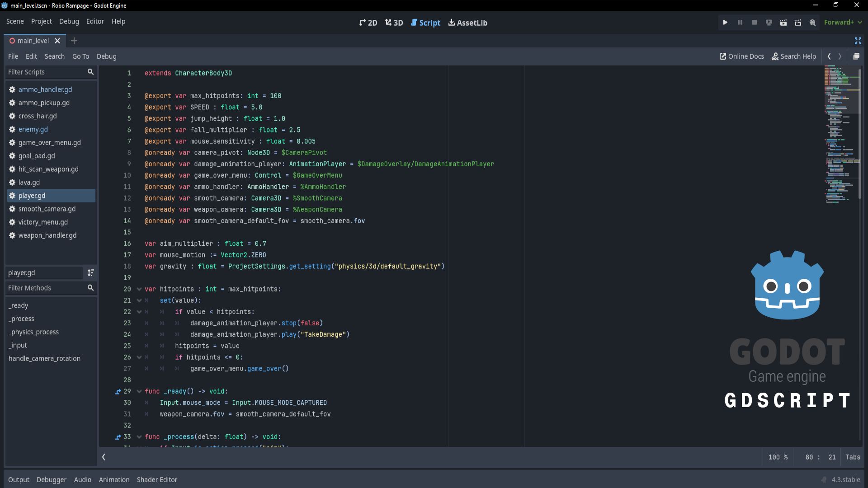
Task: Open script editor Debug menu
Action: coord(106,56)
